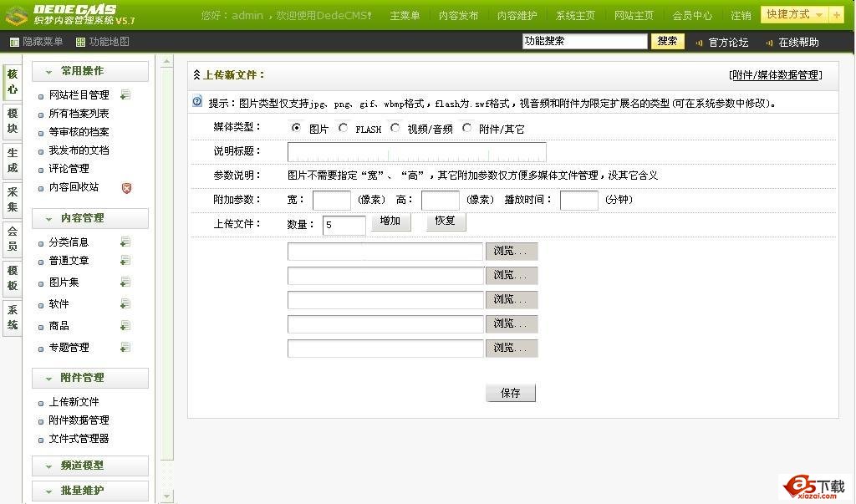Click the add icon next to 分类信息
Viewport: 856px width, 504px height.
tap(125, 242)
